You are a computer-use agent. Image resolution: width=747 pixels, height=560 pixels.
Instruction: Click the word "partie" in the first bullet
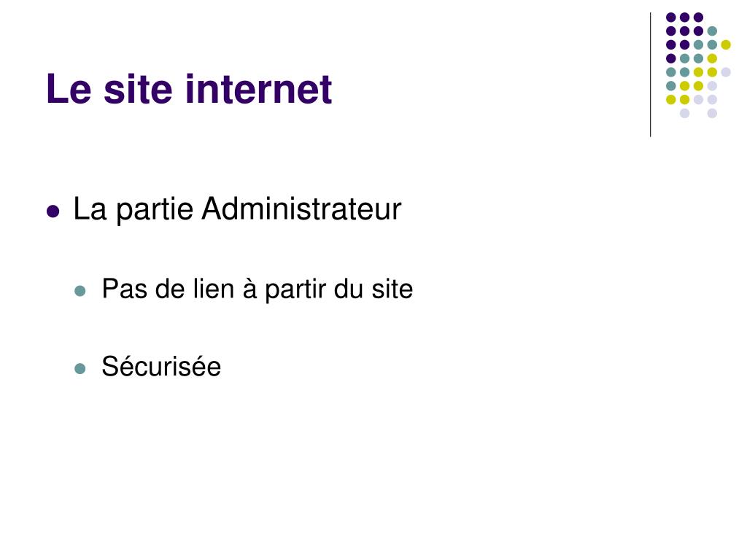[x=155, y=210]
